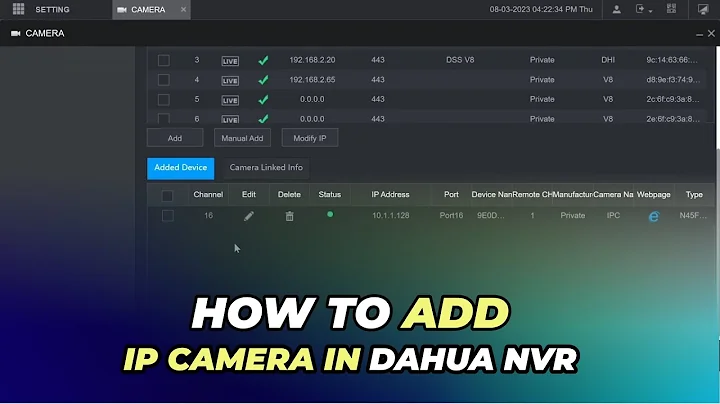This screenshot has width=720, height=404.
Task: Click the date and time display
Action: [x=541, y=9]
